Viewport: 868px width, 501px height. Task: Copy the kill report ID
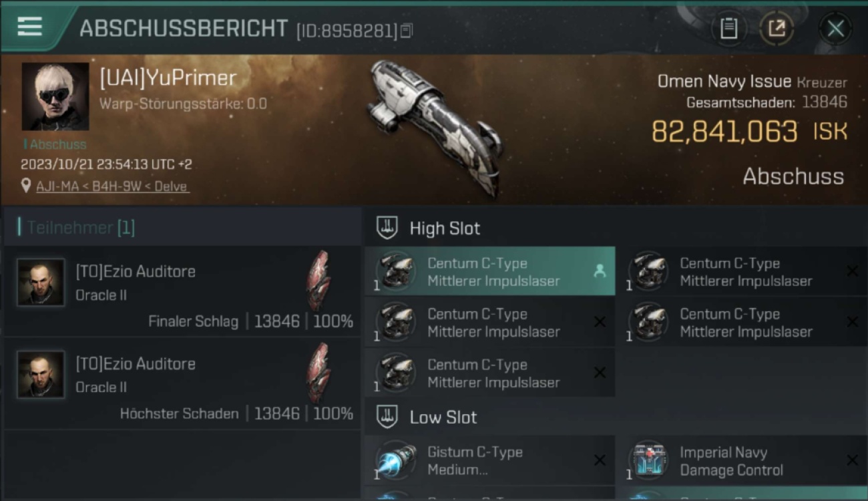pos(407,30)
